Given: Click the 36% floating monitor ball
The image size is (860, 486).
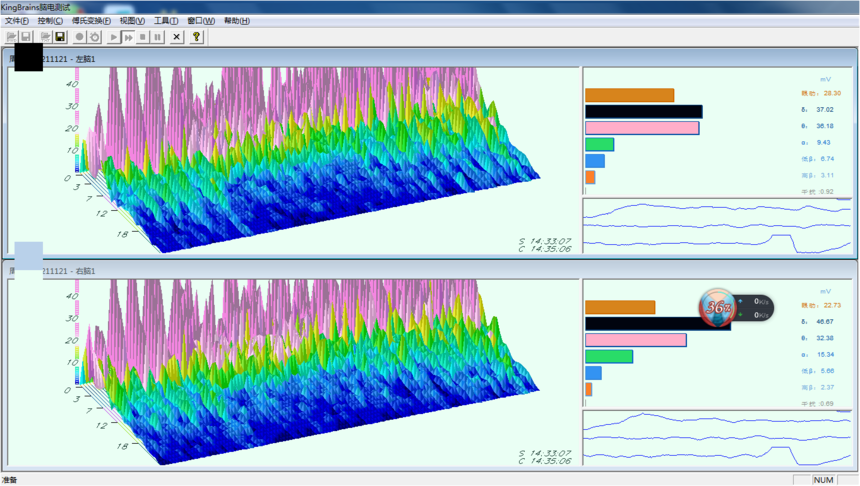Looking at the screenshot, I should point(717,307).
